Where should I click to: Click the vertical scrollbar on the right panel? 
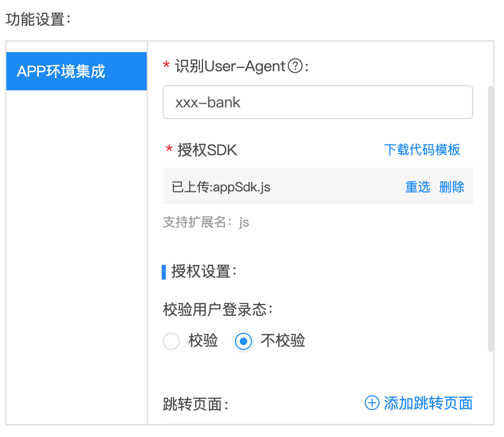pos(491,219)
